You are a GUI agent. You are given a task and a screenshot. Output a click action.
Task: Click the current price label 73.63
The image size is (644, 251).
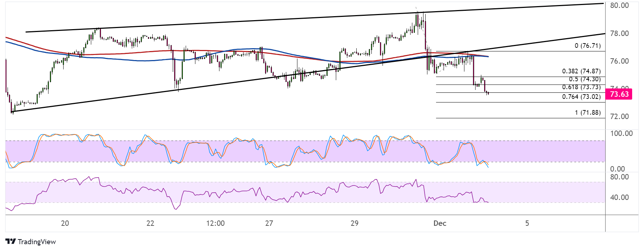tap(618, 94)
